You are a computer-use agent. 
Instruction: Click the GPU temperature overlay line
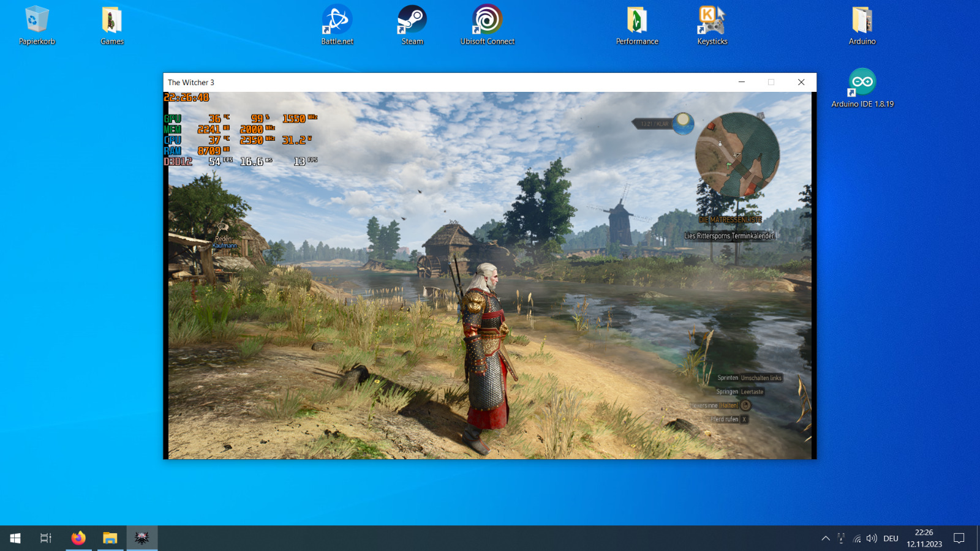click(241, 119)
